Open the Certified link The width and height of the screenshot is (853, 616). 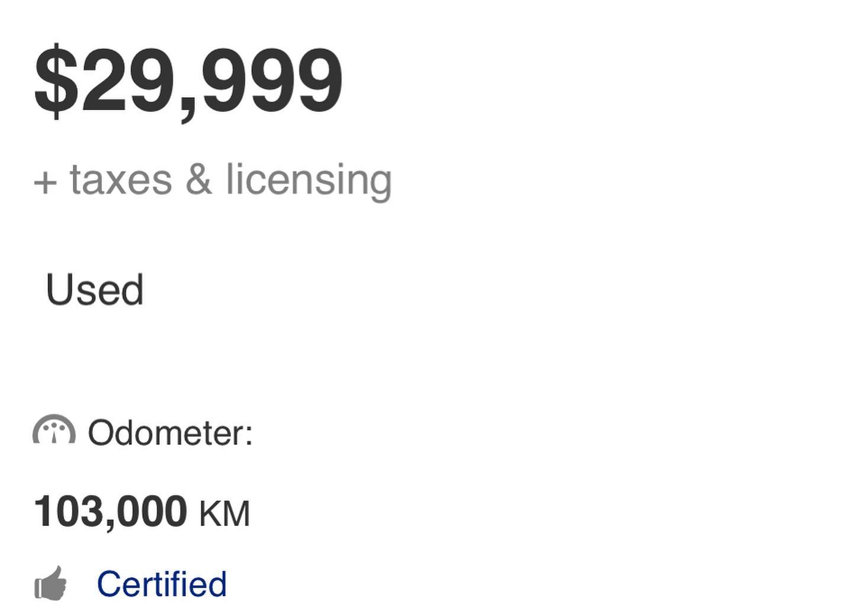point(162,584)
